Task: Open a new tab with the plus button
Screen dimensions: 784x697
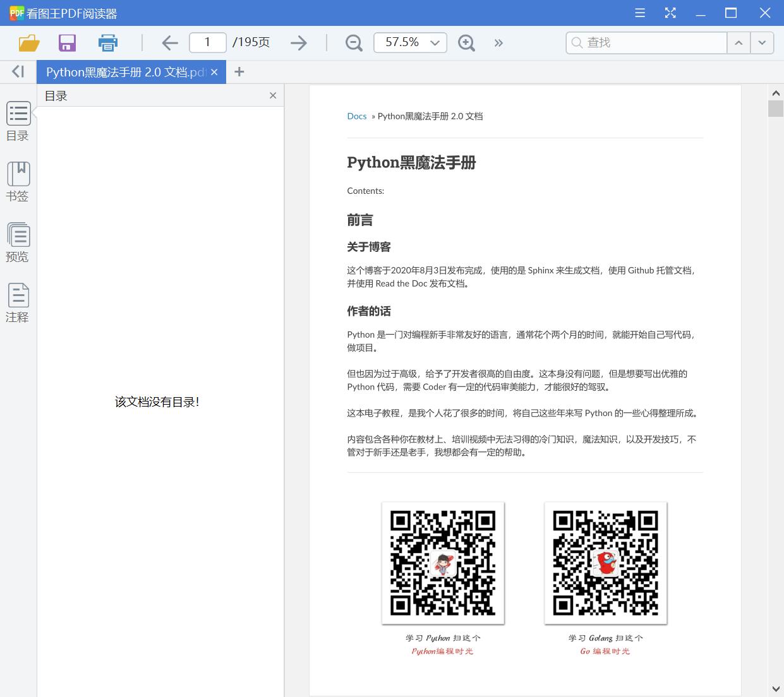Action: point(239,71)
